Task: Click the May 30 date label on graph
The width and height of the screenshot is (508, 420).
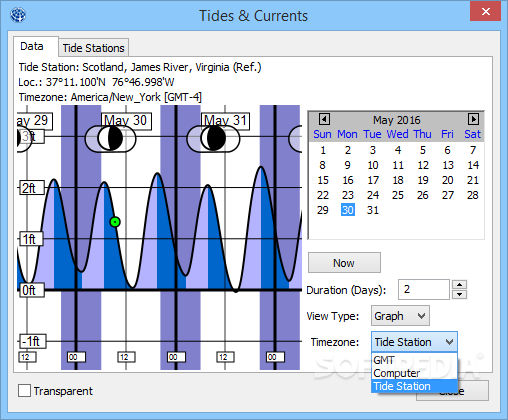Action: (x=126, y=121)
